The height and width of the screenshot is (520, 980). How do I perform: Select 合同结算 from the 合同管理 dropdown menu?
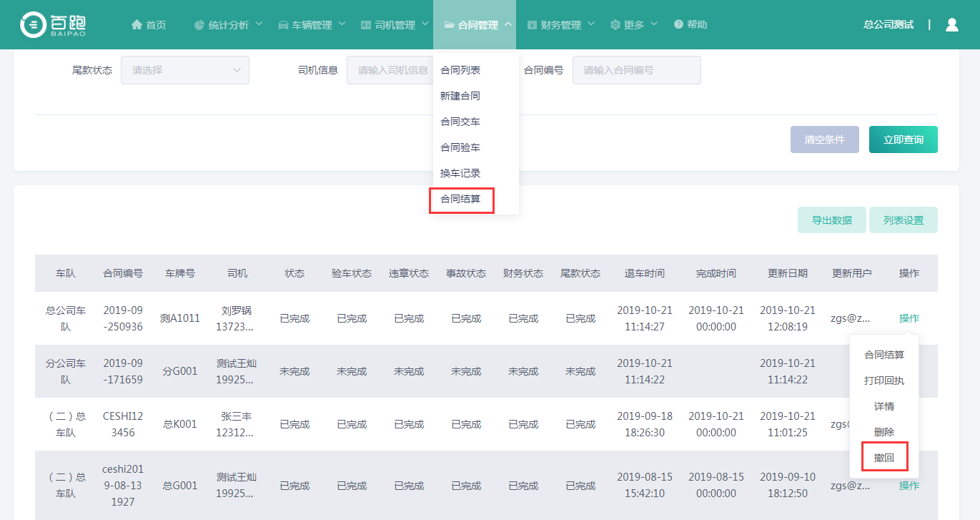[x=460, y=200]
